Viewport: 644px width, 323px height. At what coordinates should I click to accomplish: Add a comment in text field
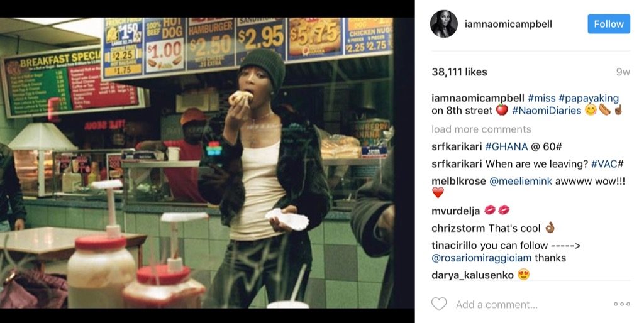[x=497, y=305]
